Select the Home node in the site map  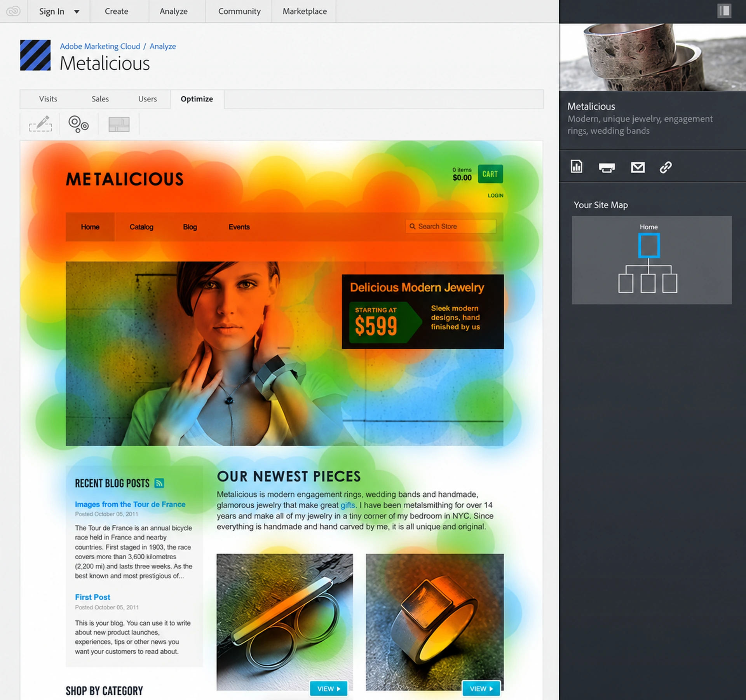click(x=649, y=245)
